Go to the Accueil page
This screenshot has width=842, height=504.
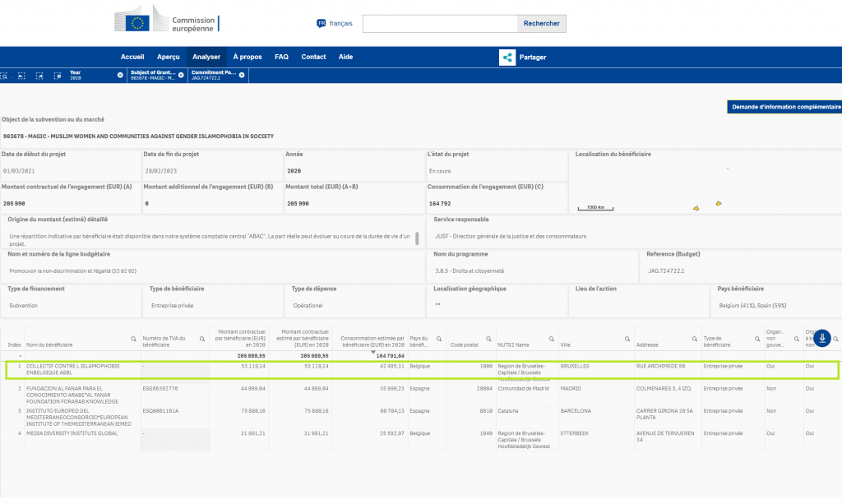(132, 57)
